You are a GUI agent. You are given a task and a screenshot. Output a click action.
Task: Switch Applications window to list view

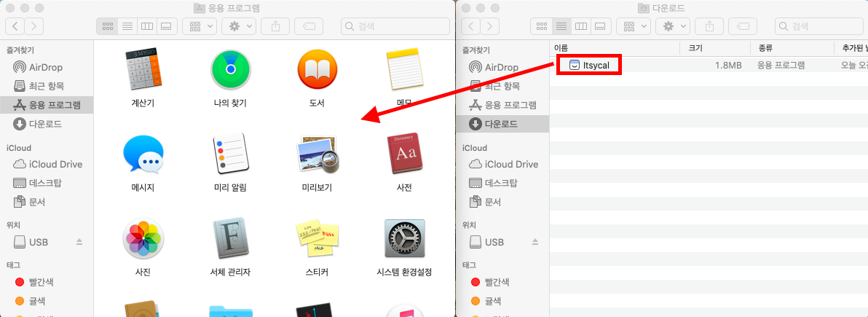(127, 26)
